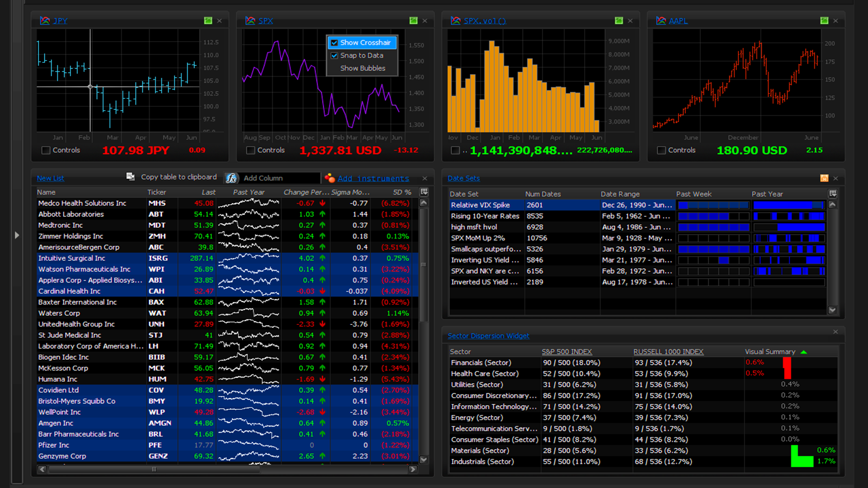The image size is (868, 488).
Task: Click the function fx Add Column icon
Action: coord(231,178)
